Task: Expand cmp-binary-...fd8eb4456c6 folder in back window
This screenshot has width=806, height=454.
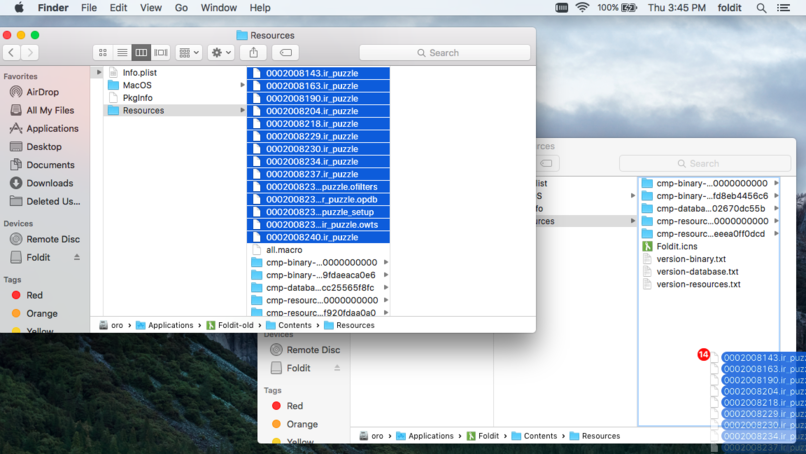Action: point(776,196)
